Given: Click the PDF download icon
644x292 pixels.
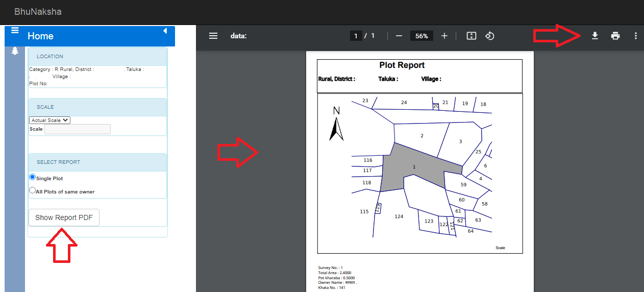Looking at the screenshot, I should point(595,36).
